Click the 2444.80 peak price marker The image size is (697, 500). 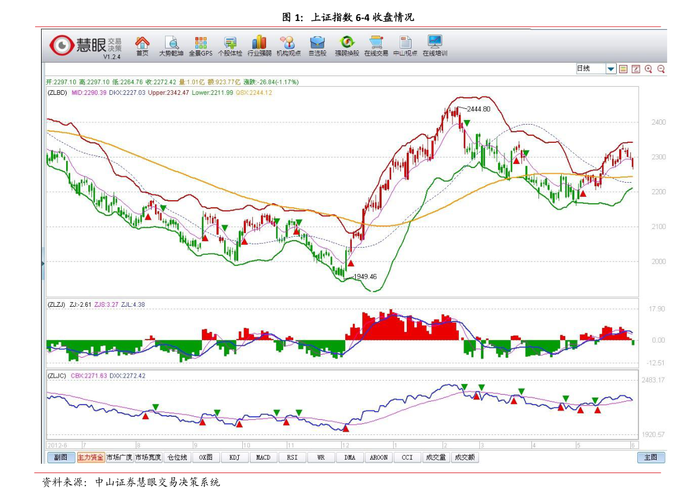pos(476,108)
